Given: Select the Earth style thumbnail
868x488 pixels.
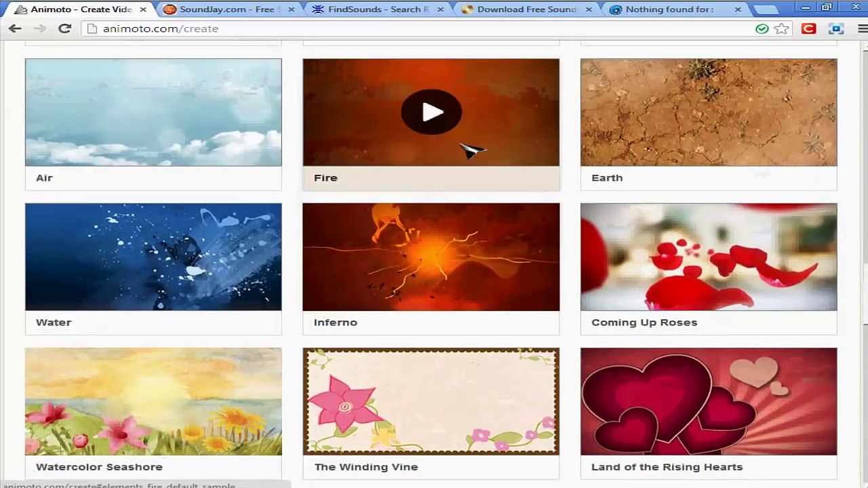Looking at the screenshot, I should (709, 113).
